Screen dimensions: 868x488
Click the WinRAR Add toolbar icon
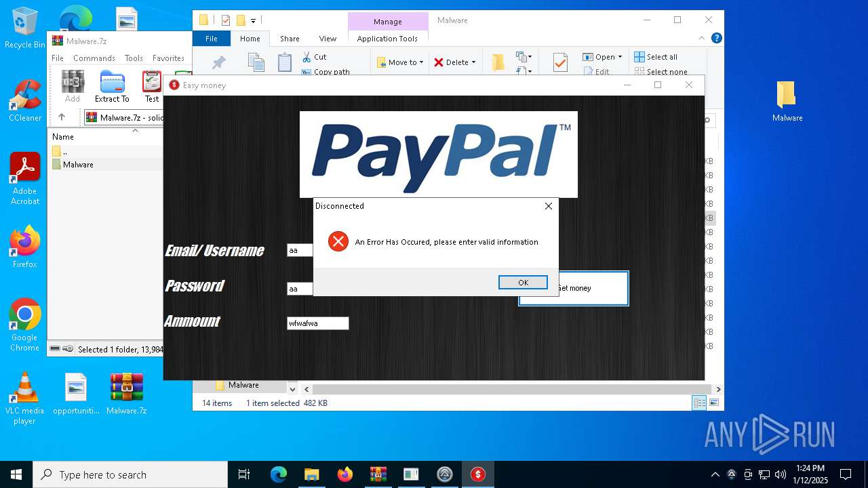(x=73, y=87)
